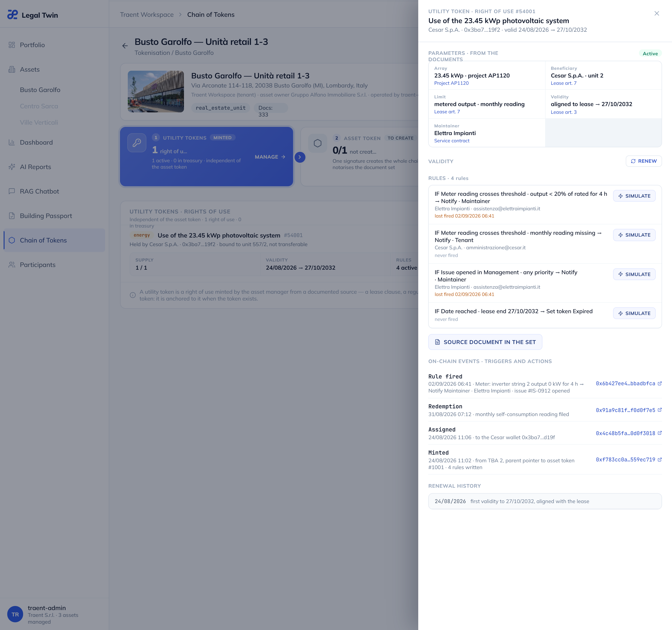The width and height of the screenshot is (672, 630).
Task: Click the back arrow beside Busto Garolfo title
Action: (x=125, y=46)
